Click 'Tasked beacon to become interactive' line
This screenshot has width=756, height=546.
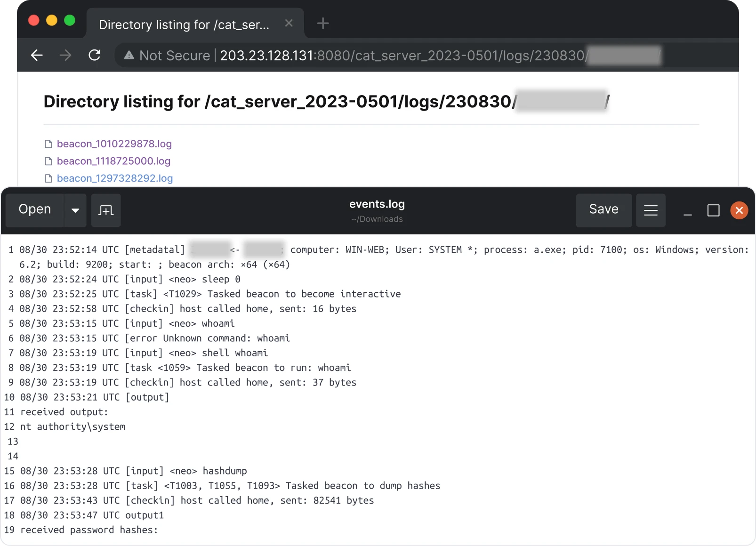pos(304,294)
